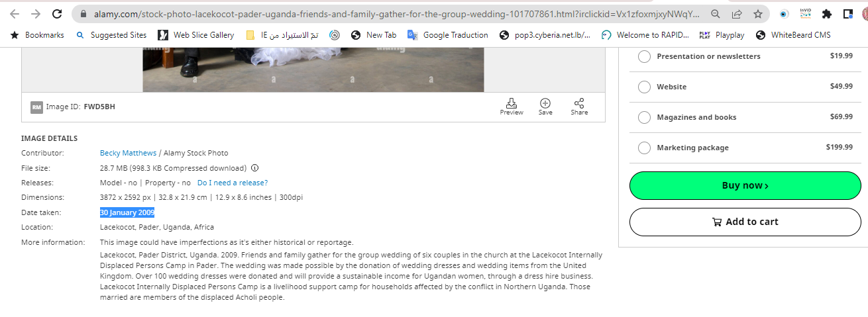
Task: Click the browser zoom magnifier icon
Action: (x=716, y=14)
